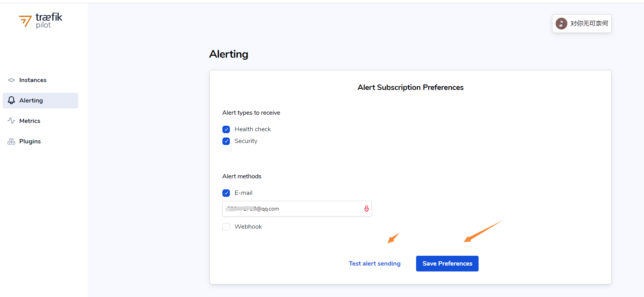Open the user account menu 对你无可奈何

[582, 24]
